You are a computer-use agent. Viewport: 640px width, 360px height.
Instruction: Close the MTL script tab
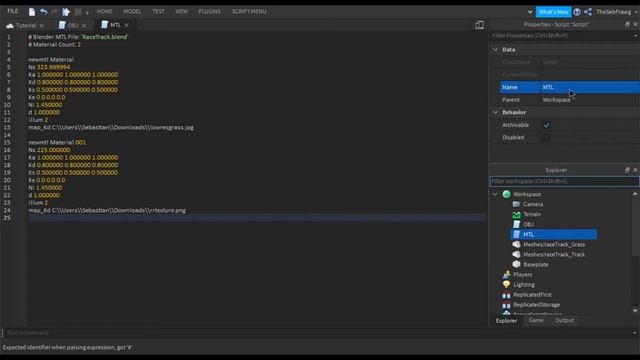(x=127, y=25)
